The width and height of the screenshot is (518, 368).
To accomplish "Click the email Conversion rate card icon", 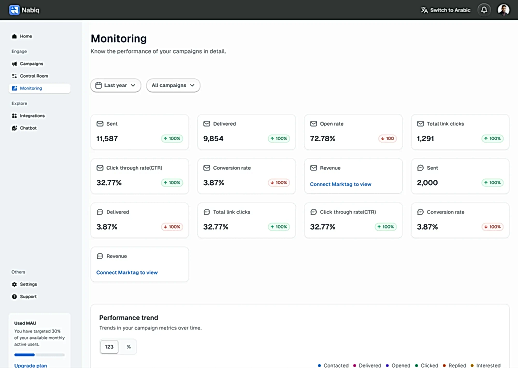I will tap(207, 168).
